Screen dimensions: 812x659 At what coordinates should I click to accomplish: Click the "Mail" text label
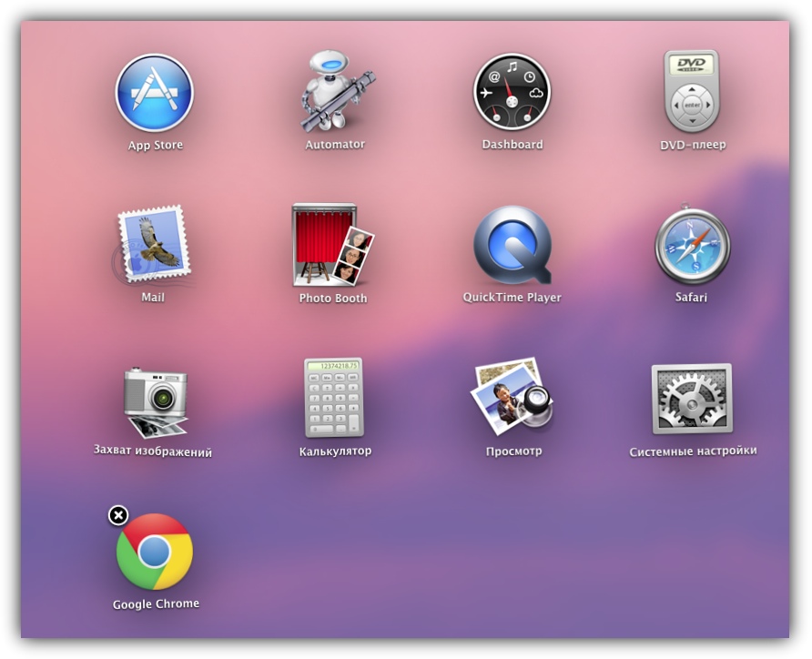tap(153, 297)
